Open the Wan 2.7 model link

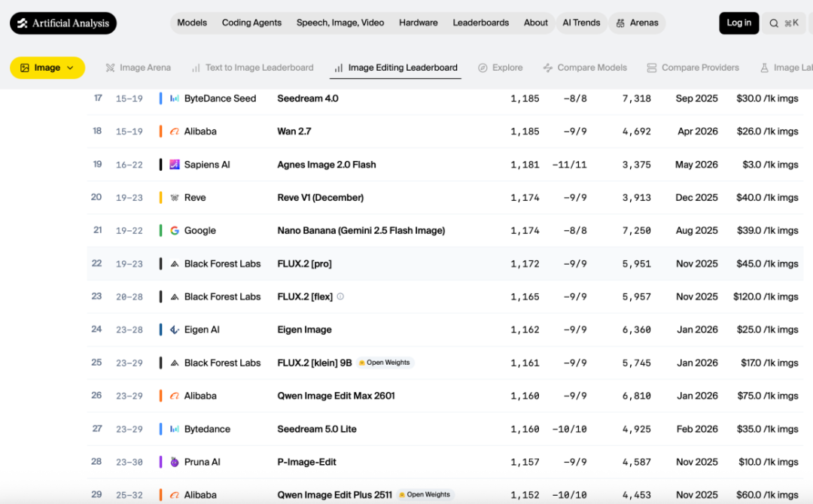tap(294, 132)
